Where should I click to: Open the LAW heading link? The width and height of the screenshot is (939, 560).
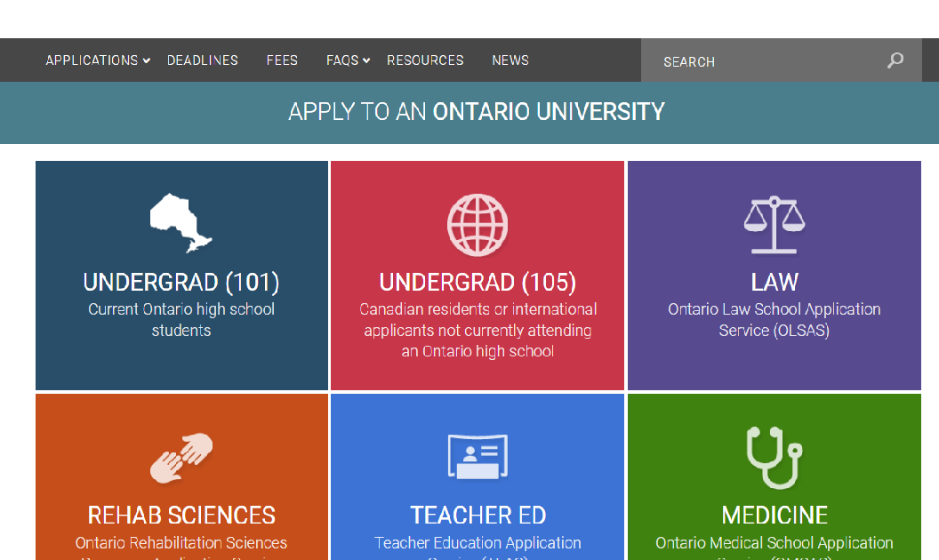click(x=774, y=282)
